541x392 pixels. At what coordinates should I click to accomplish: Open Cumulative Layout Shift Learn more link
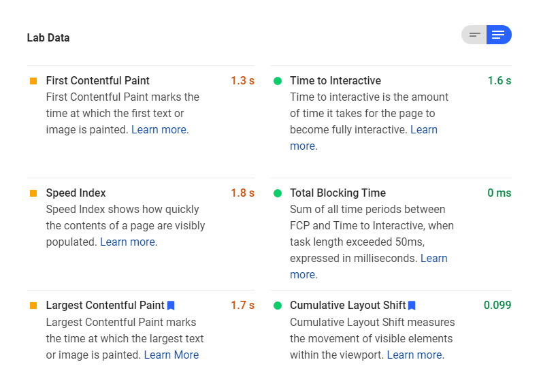coord(414,355)
